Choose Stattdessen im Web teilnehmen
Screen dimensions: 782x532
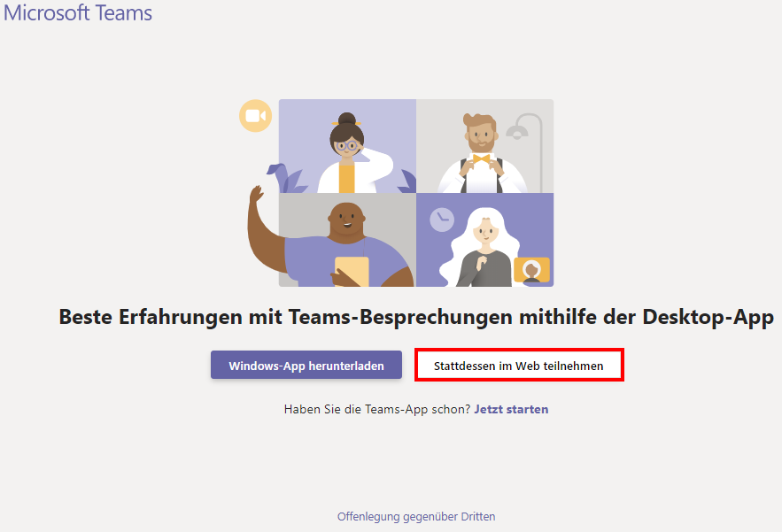pos(518,366)
